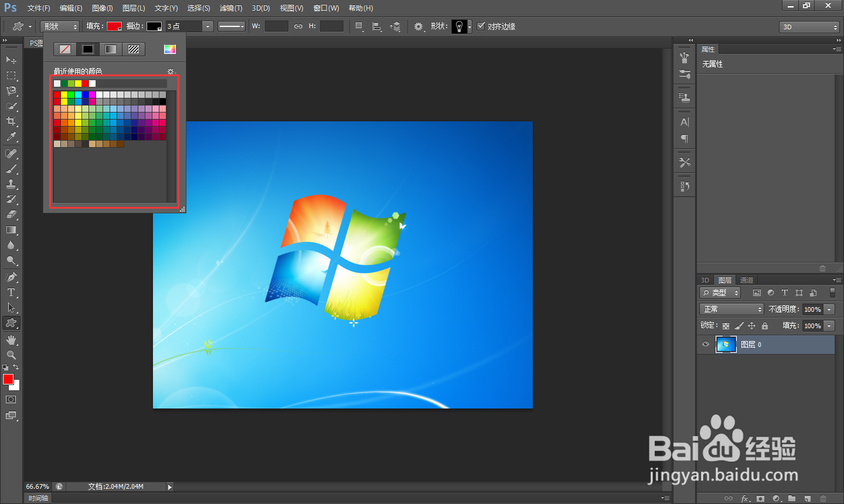The image size is (844, 504).
Task: Open the 3D workspace dropdown
Action: pos(809,27)
